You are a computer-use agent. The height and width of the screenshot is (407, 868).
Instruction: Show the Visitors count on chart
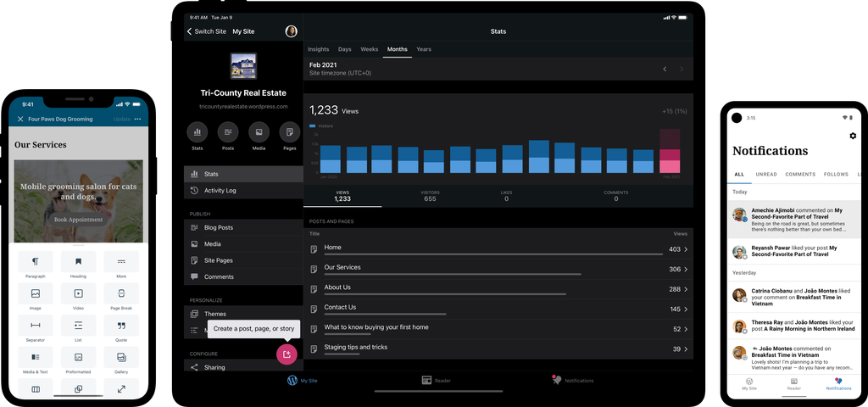[430, 196]
